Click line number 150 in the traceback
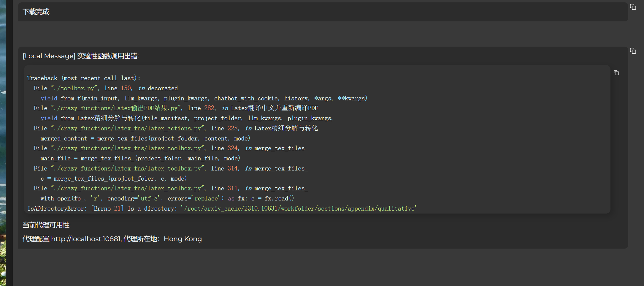Screen dimensions: 644x286 tap(126, 88)
